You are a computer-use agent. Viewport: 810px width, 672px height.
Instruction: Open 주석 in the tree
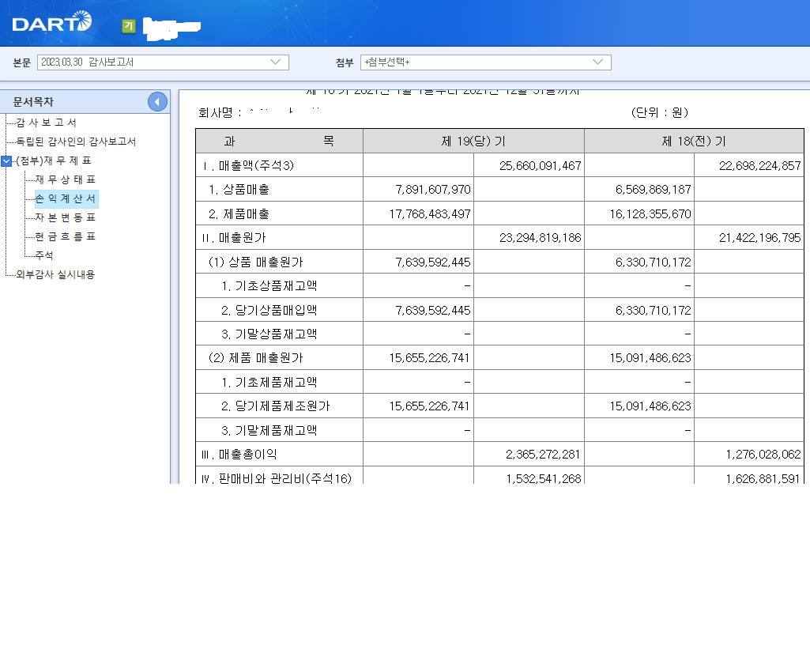click(44, 255)
